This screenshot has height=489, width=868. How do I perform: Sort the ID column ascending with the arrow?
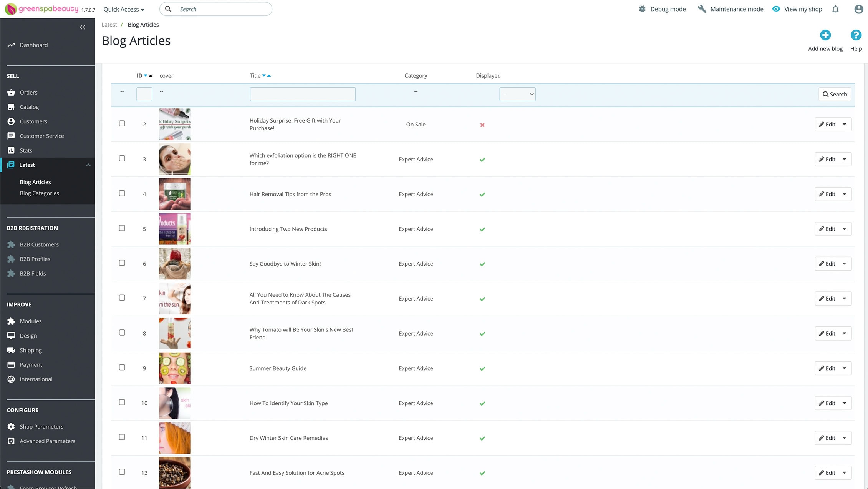151,76
